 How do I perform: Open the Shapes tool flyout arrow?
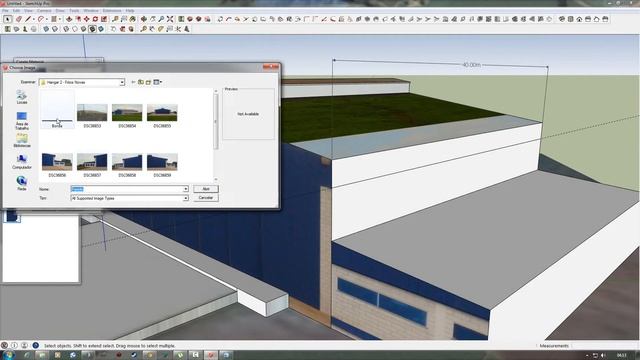60,19
